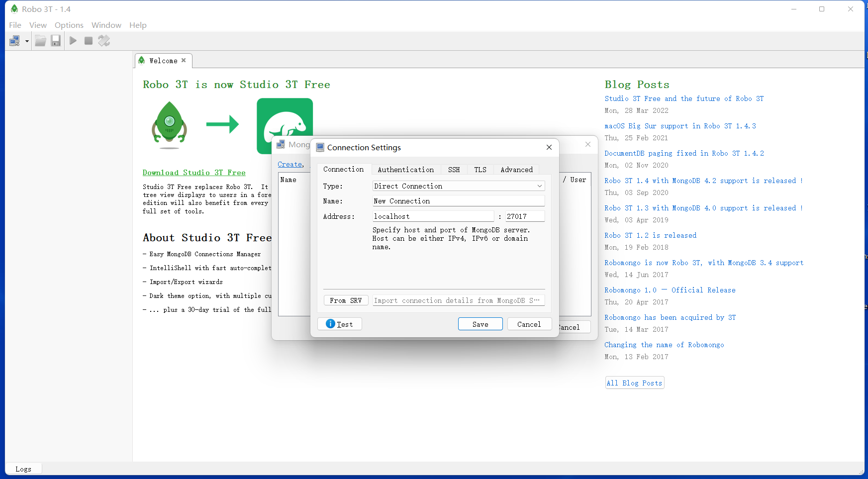Viewport: 868px width, 479px height.
Task: Click the port field 27017
Action: click(x=525, y=216)
